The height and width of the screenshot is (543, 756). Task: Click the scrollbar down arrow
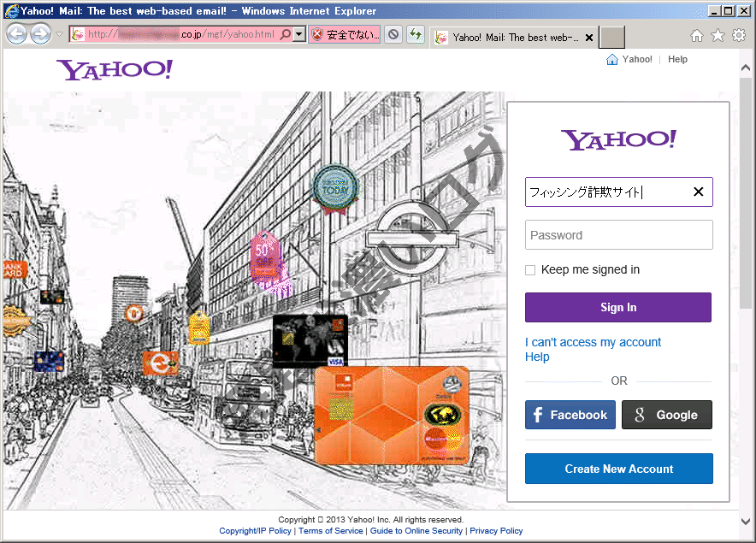(746, 522)
